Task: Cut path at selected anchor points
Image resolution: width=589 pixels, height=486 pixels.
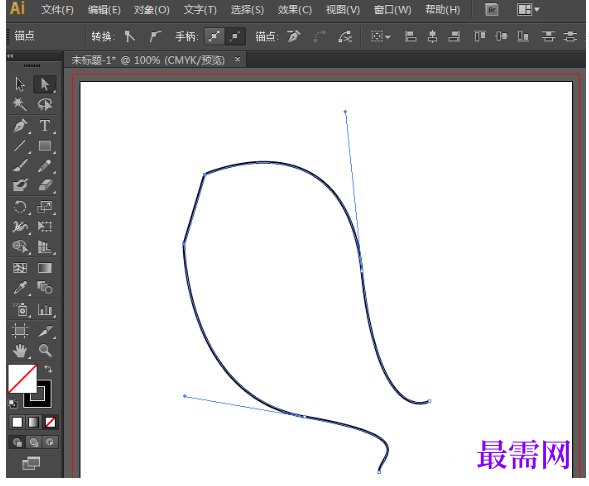Action: (345, 36)
